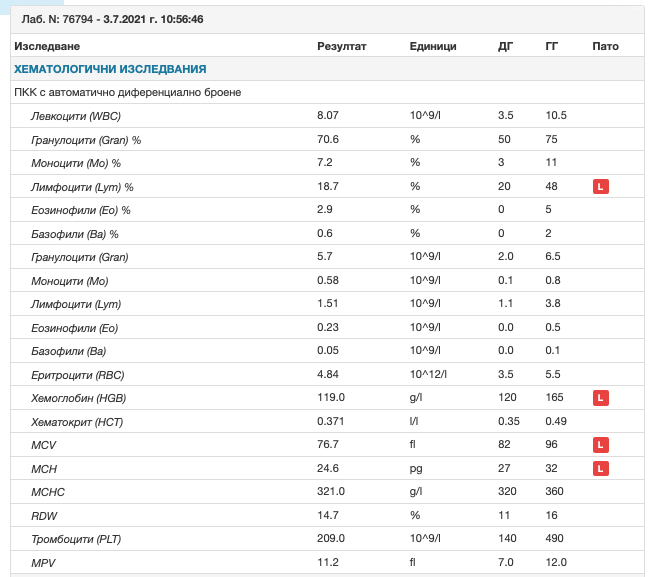Click the MPV test name
653x577 pixels.
click(45, 562)
